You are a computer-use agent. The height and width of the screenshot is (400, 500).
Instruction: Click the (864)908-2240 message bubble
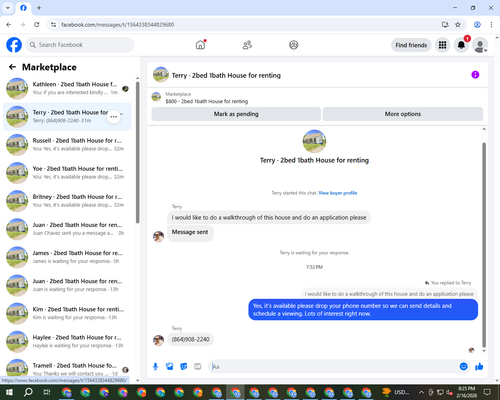(x=190, y=339)
